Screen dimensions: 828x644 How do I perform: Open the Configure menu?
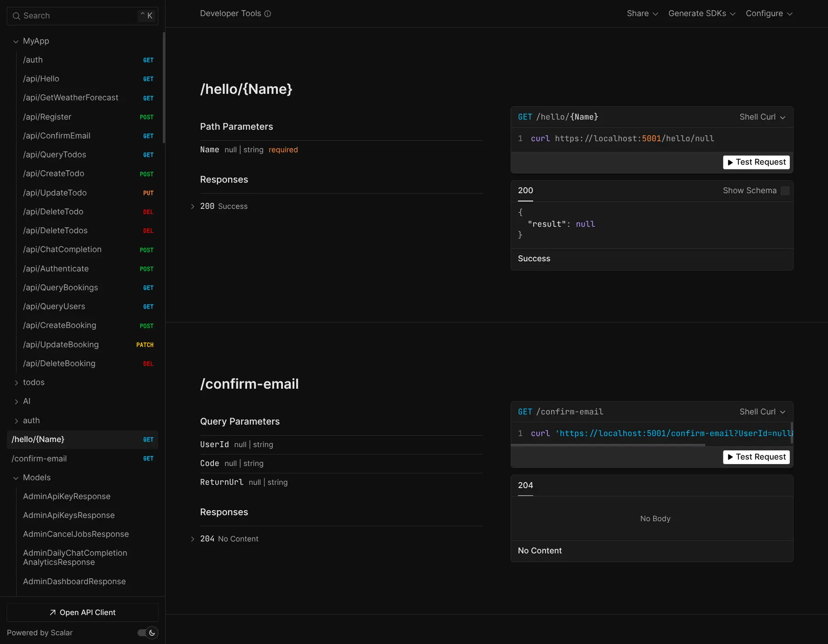click(x=769, y=14)
